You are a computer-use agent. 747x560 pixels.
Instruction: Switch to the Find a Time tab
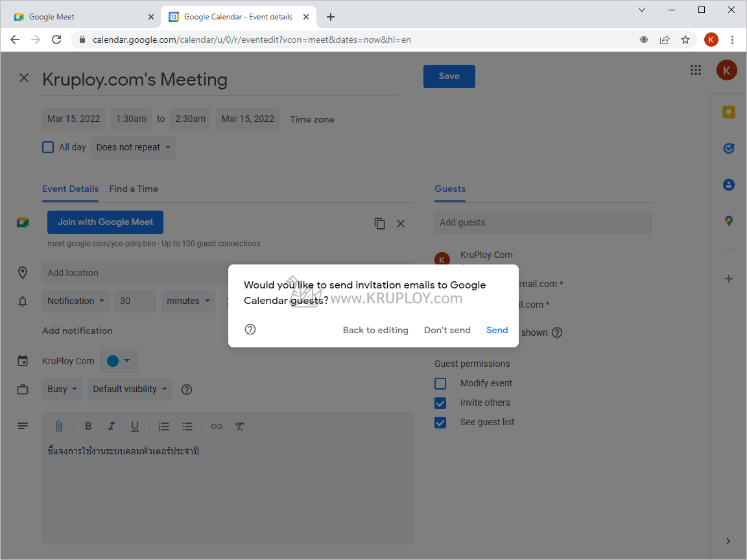tap(134, 189)
